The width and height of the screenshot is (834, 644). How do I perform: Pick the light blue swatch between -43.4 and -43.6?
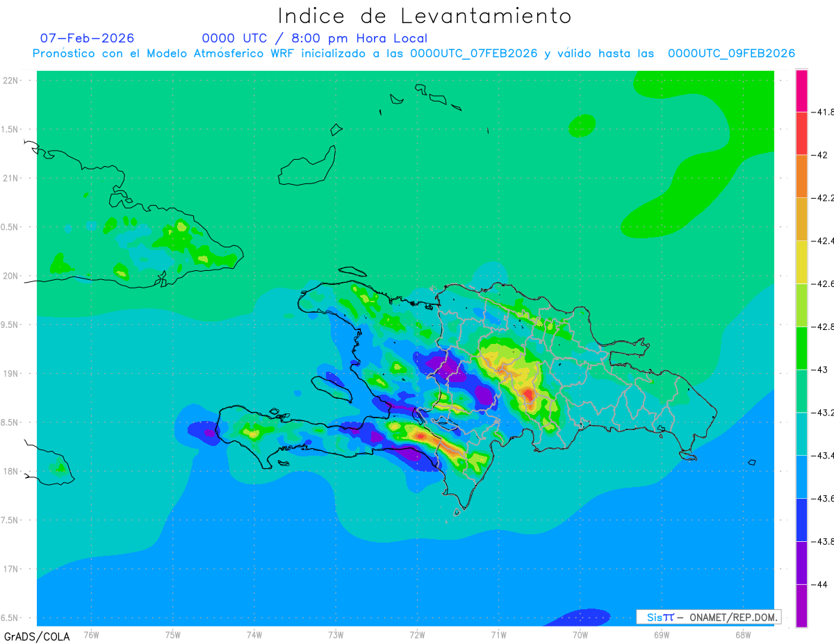[x=801, y=477]
